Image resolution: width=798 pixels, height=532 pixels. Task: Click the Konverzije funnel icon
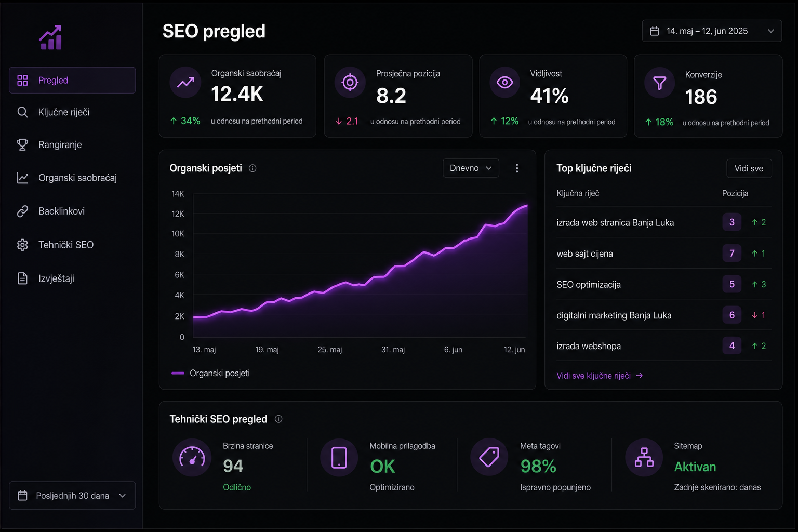[660, 83]
